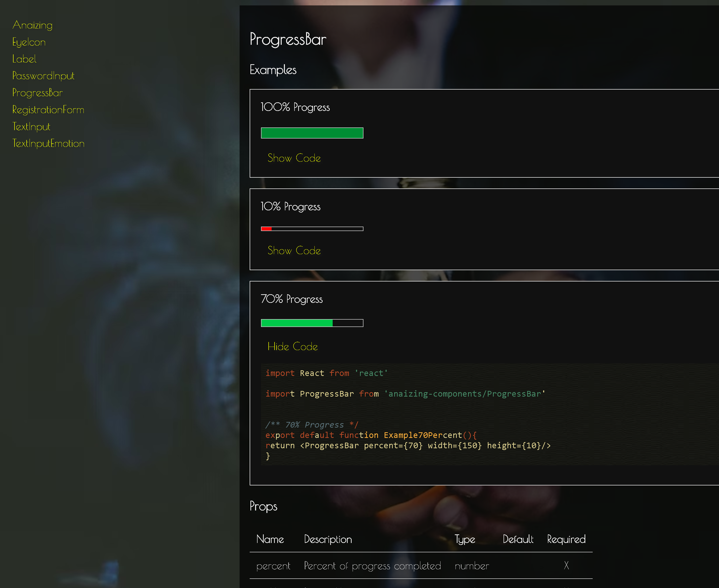
Task: Click the green 100% progress bar
Action: [312, 133]
